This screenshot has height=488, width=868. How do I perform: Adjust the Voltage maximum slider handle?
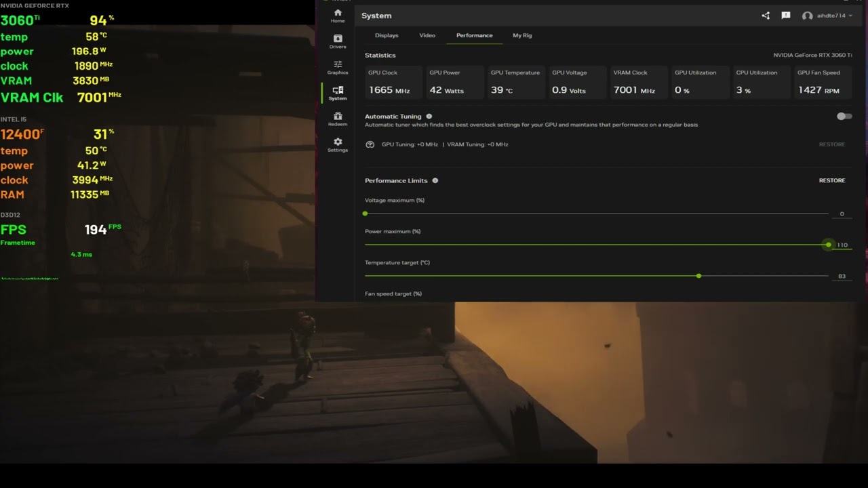pos(365,213)
